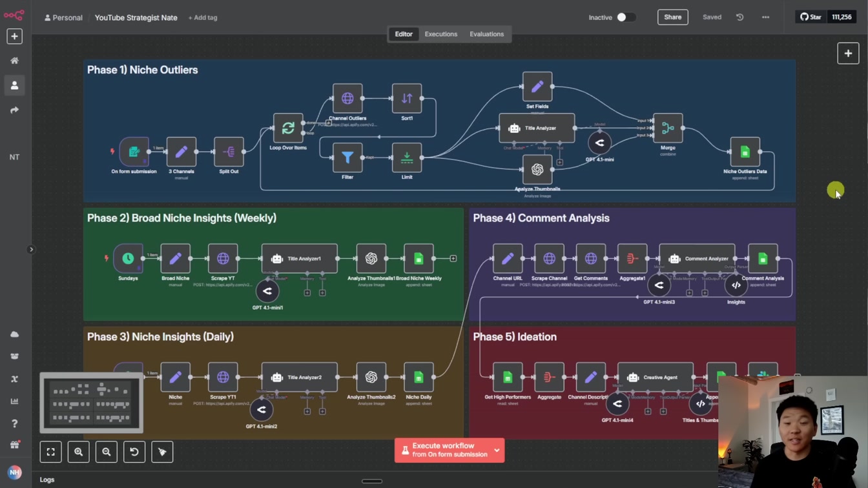Viewport: 868px width, 488px height.
Task: Click the Personal breadcrumb link
Action: [x=63, y=17]
